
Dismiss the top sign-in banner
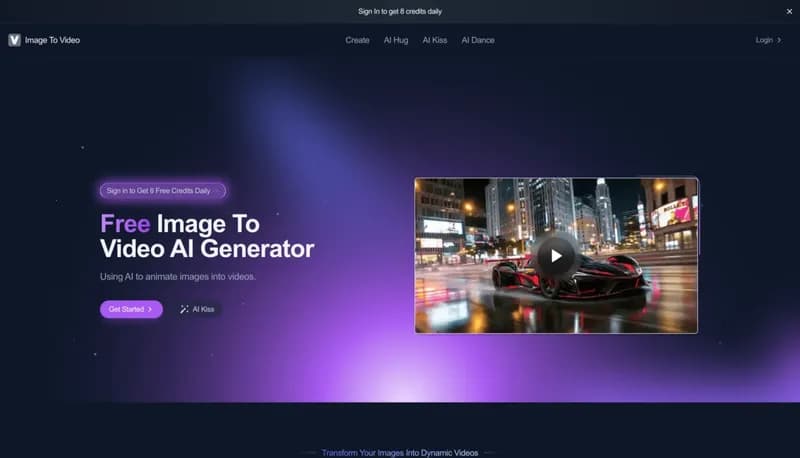tap(789, 11)
